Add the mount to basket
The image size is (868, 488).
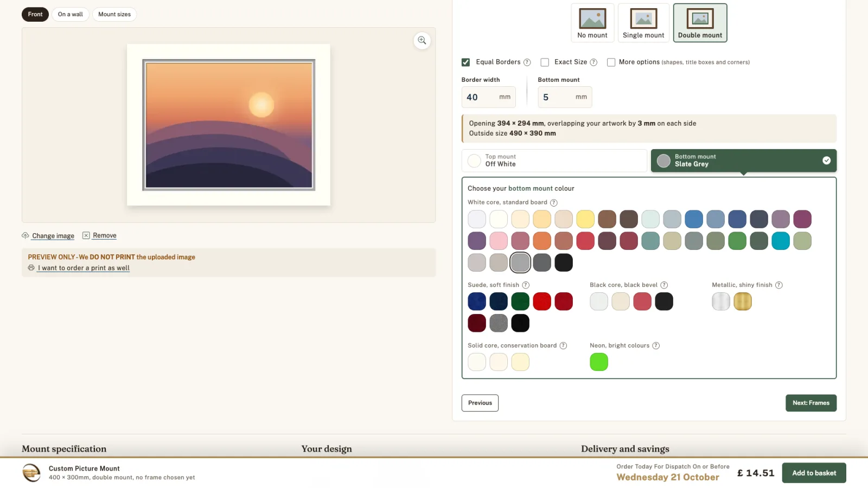(814, 473)
